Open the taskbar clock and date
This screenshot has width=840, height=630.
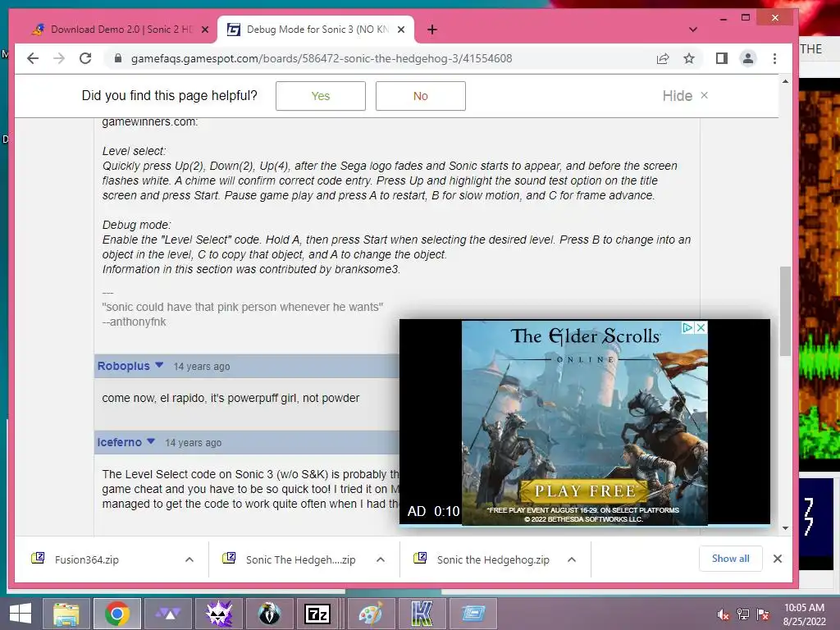[x=804, y=614]
